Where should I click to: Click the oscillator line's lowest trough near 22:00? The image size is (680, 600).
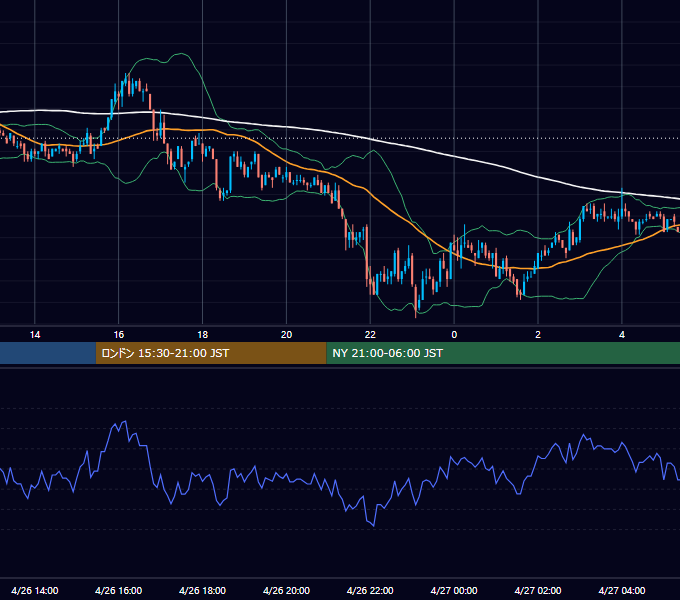click(x=373, y=526)
